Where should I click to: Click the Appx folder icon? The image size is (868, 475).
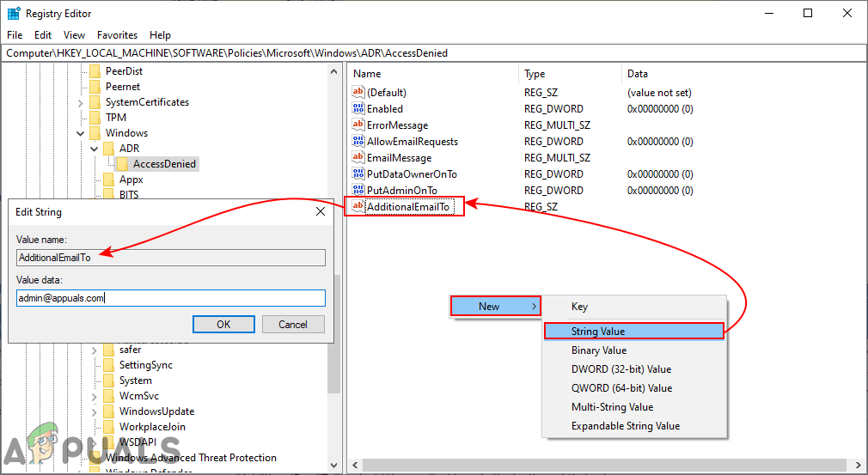point(108,180)
